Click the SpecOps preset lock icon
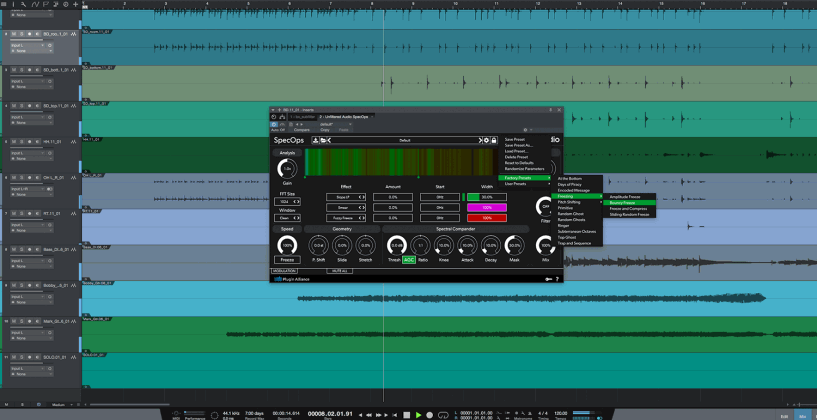 point(494,140)
